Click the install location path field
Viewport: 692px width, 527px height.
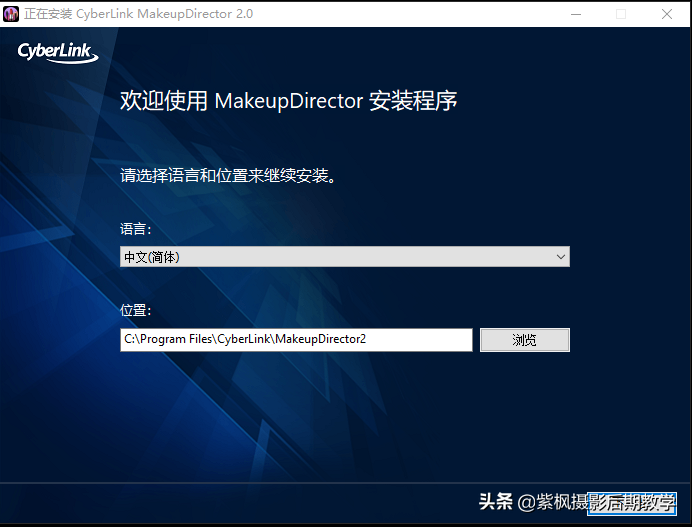coord(296,339)
